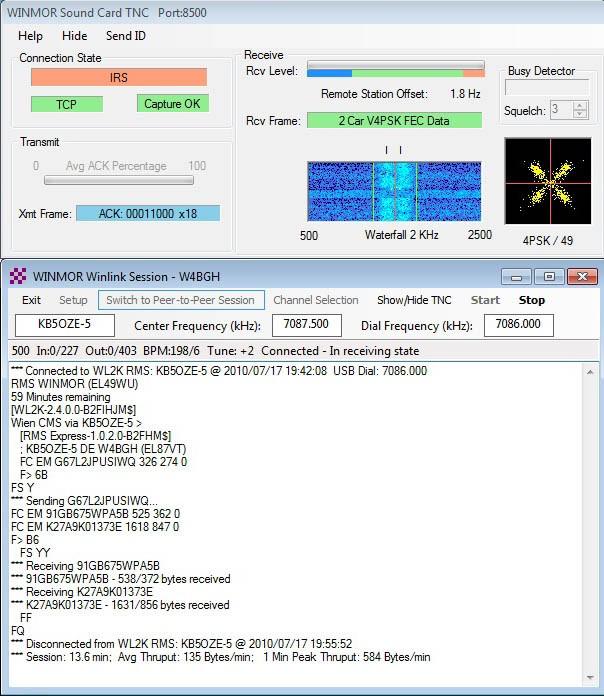Click the 'FQ' log line
The width and height of the screenshot is (604, 696).
tap(18, 631)
